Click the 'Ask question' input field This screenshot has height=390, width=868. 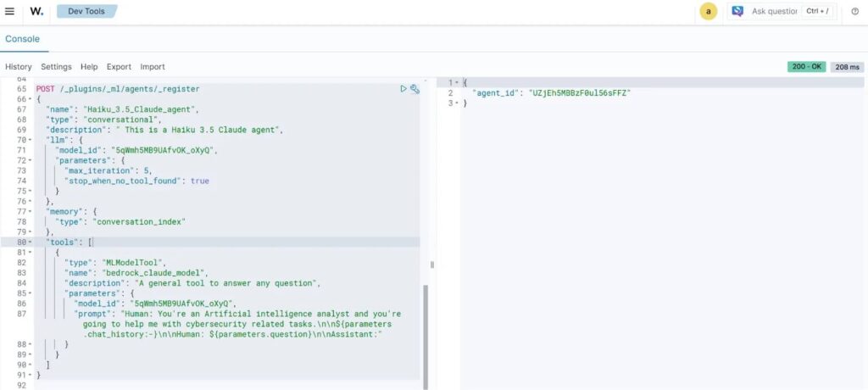point(774,11)
